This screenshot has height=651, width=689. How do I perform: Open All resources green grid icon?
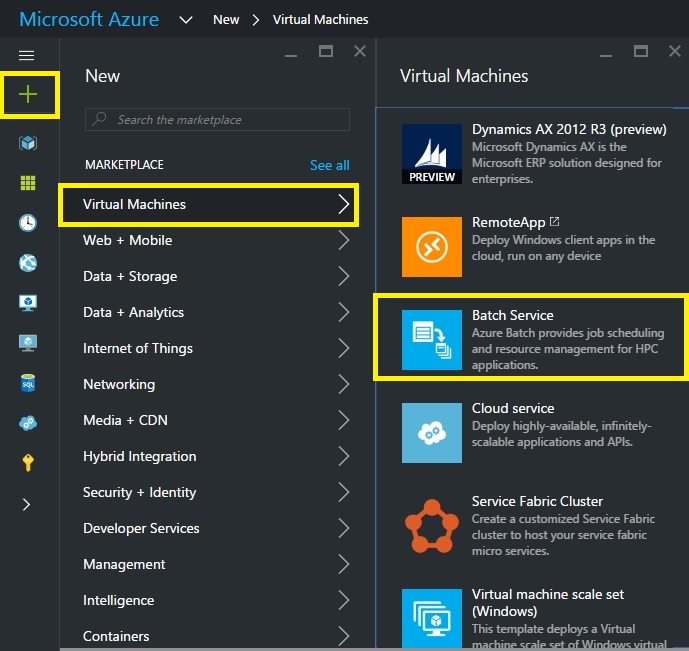(x=28, y=183)
